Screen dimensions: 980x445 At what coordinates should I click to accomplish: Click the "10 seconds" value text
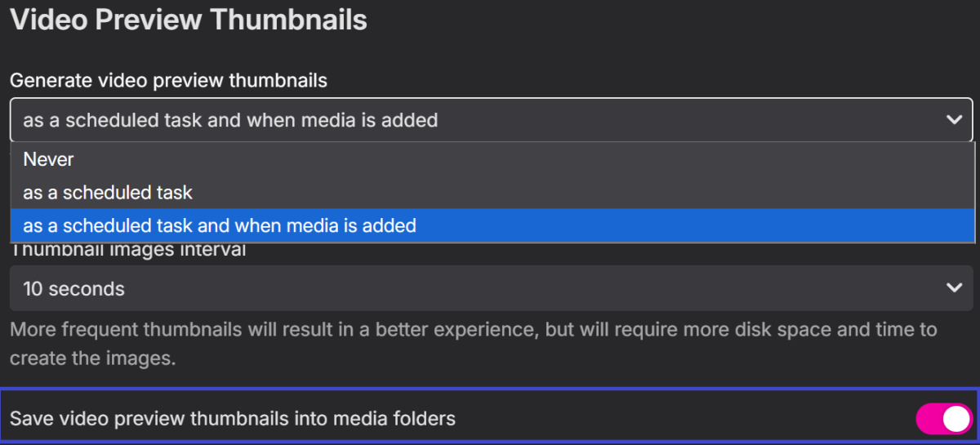73,288
